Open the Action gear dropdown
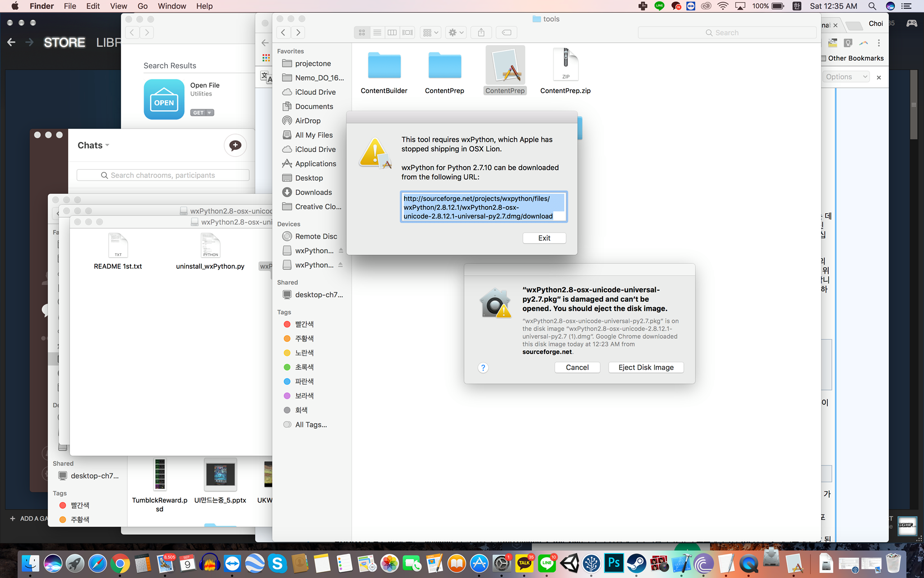 click(x=456, y=33)
